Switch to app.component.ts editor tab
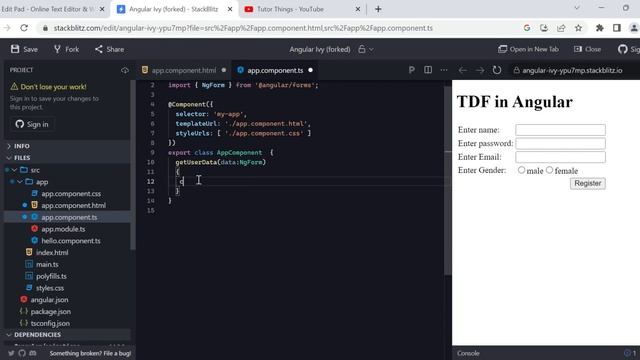This screenshot has width=640, height=360. click(x=275, y=70)
